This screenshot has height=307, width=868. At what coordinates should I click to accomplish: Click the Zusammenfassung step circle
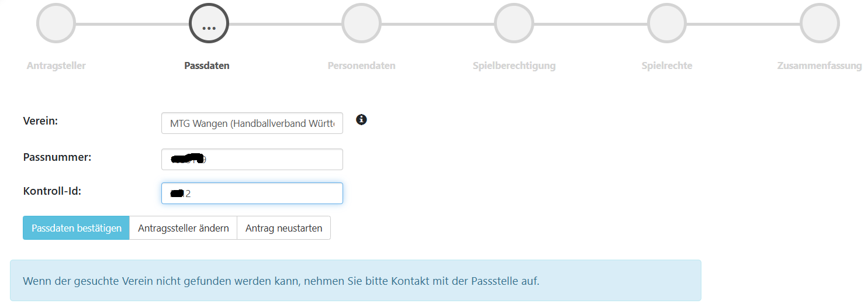[819, 24]
